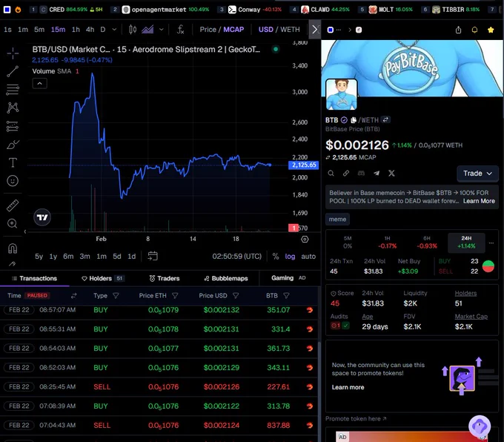504x442 pixels.
Task: Filter transactions by BTB amount
Action: pos(286,296)
